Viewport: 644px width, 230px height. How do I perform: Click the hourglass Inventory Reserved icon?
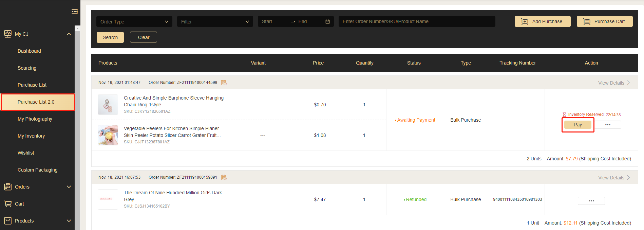point(564,115)
